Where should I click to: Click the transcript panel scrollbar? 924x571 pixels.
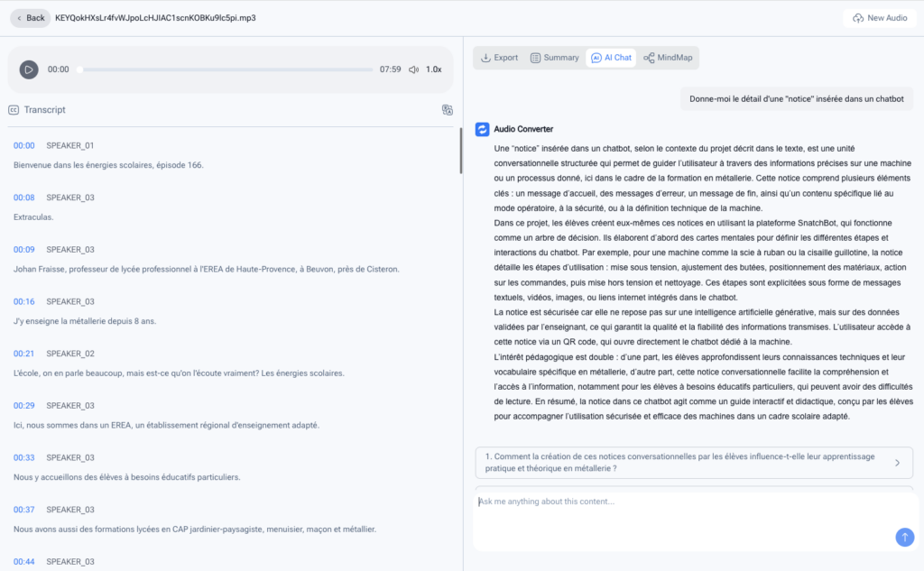point(460,150)
